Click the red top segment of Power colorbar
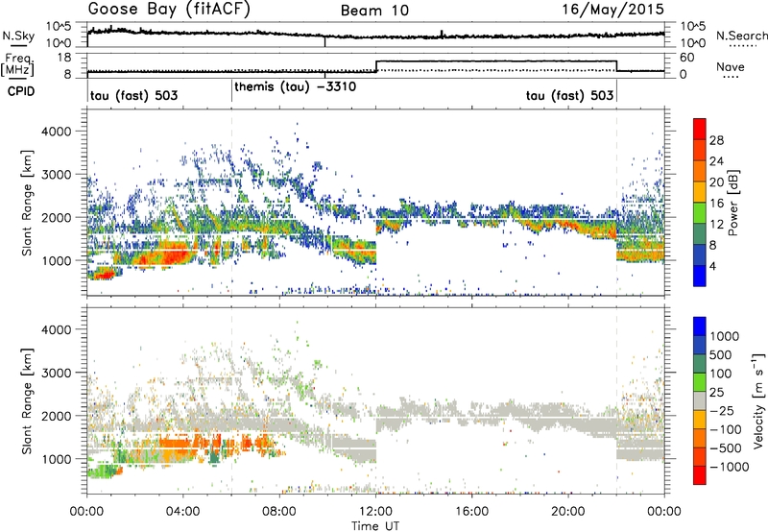This screenshot has width=768, height=532. click(x=700, y=129)
